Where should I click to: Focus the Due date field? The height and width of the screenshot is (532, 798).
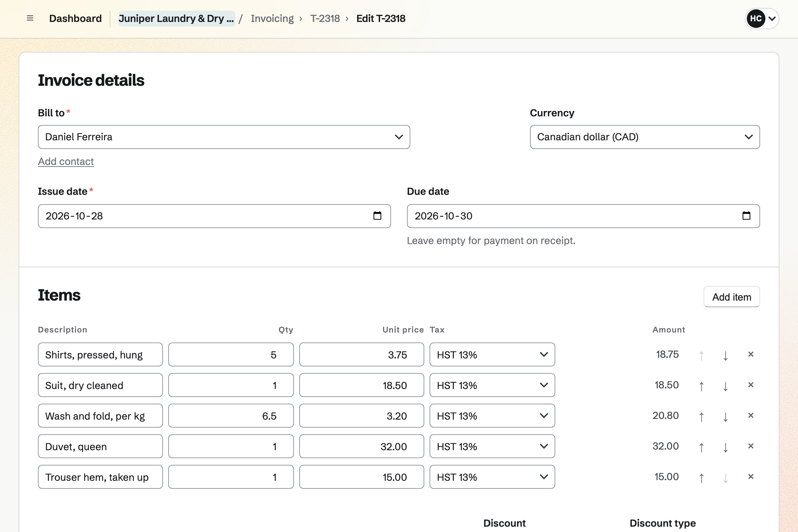point(583,216)
